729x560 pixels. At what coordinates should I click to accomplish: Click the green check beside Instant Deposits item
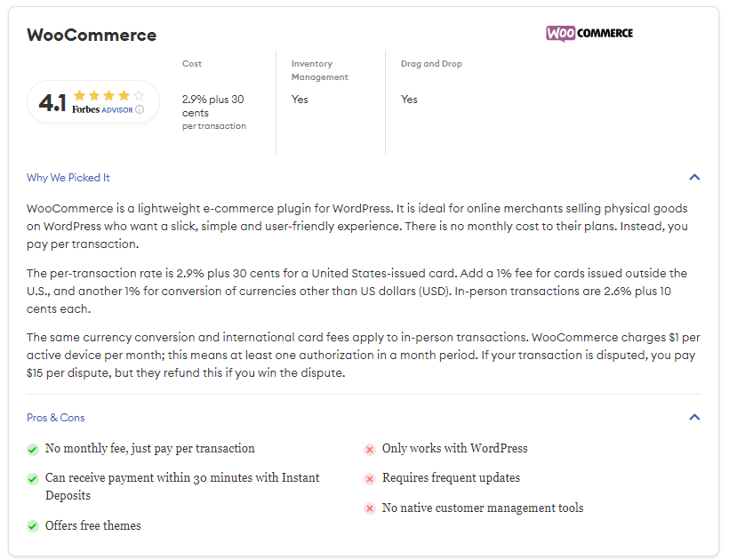(33, 479)
